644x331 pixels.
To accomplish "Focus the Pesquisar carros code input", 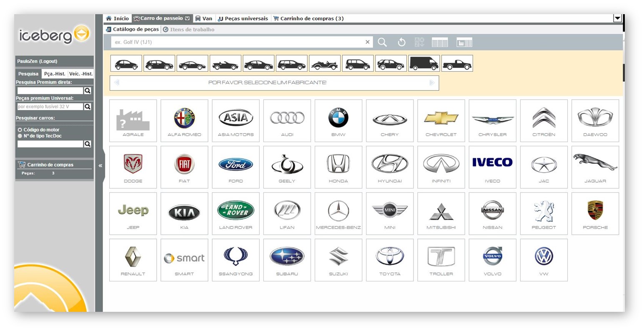I will click(50, 144).
